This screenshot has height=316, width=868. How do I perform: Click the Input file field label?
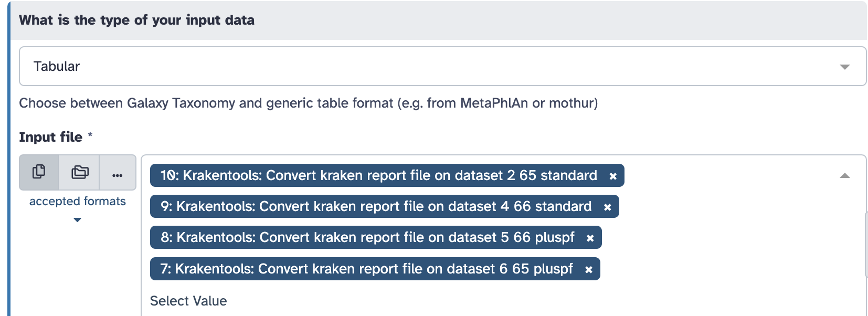tap(50, 137)
